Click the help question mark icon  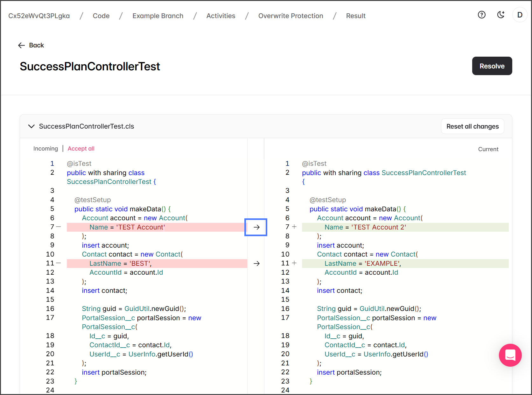(482, 15)
